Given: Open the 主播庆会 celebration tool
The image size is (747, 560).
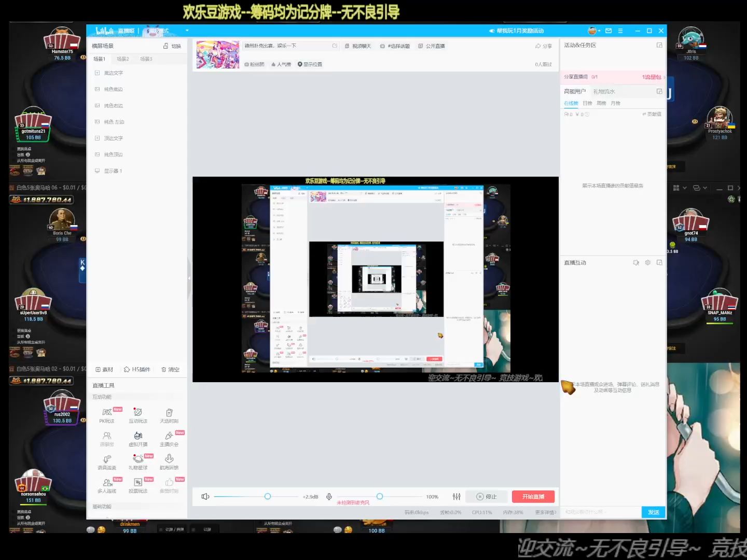Looking at the screenshot, I should (169, 439).
